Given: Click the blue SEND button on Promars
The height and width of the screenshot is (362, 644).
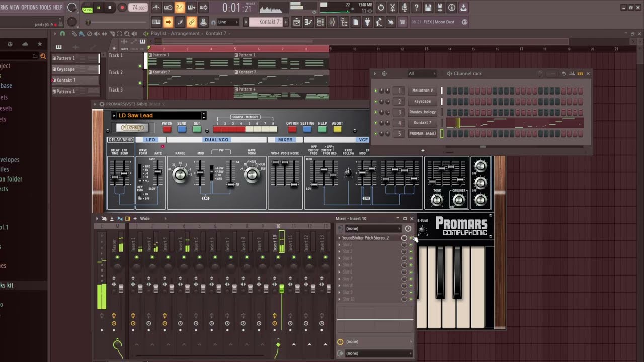Looking at the screenshot, I should [x=182, y=129].
